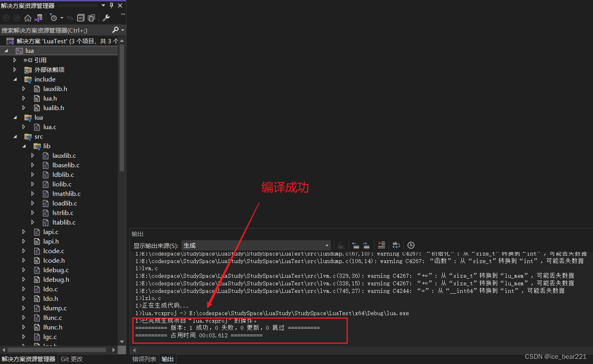Click the '1 成功, 0 失败' build result line
The height and width of the screenshot is (364, 593).
click(227, 328)
